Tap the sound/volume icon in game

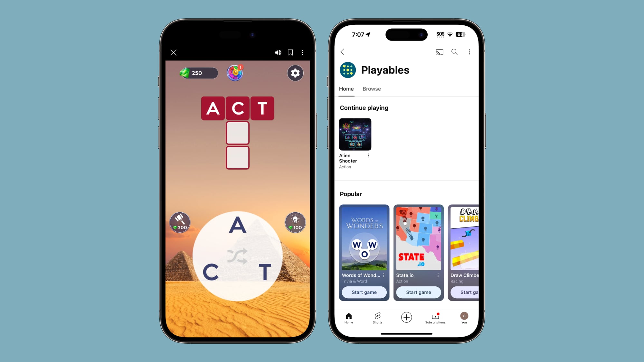(278, 52)
